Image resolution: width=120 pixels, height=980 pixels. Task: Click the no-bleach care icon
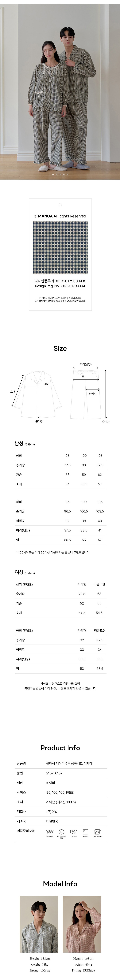tap(74, 831)
